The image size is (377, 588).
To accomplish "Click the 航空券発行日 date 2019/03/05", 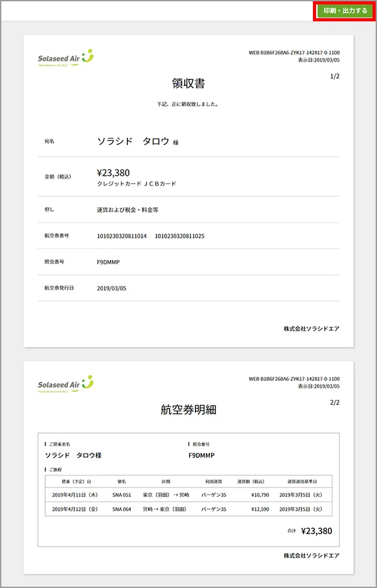I will point(112,288).
